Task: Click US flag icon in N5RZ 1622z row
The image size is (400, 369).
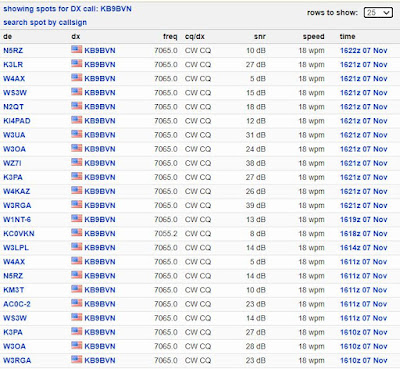Action: pyautogui.click(x=76, y=50)
